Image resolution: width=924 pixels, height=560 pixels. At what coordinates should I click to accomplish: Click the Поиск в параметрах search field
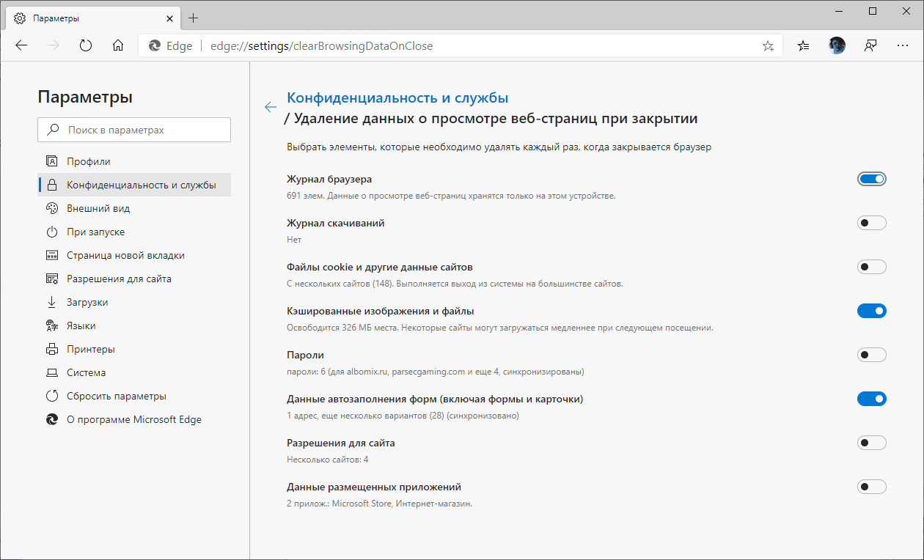(134, 129)
